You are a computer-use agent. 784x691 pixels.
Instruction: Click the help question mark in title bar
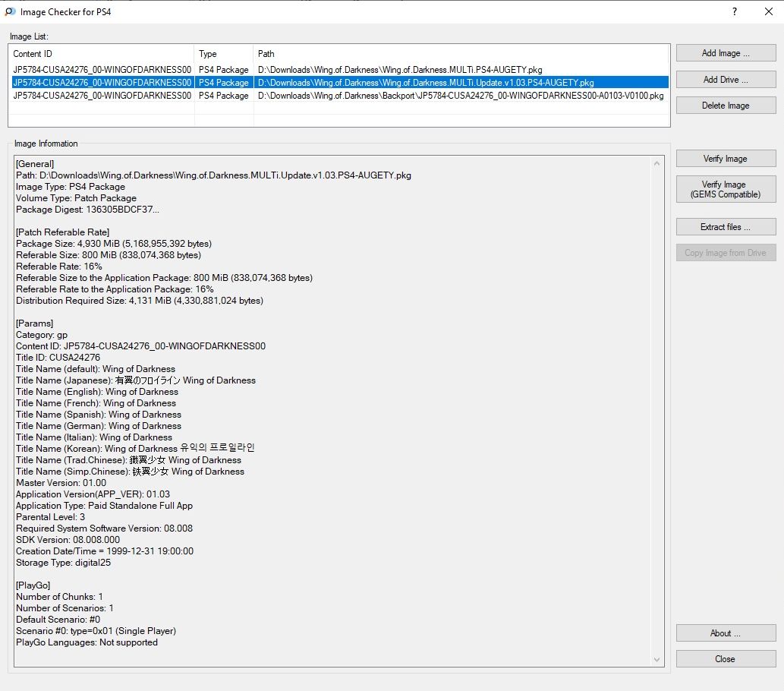[x=735, y=11]
